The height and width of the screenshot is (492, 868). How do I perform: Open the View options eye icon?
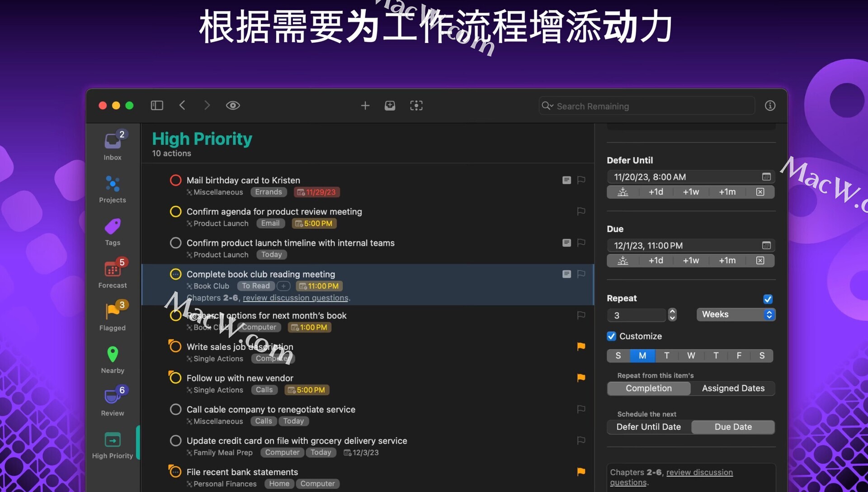[233, 105]
